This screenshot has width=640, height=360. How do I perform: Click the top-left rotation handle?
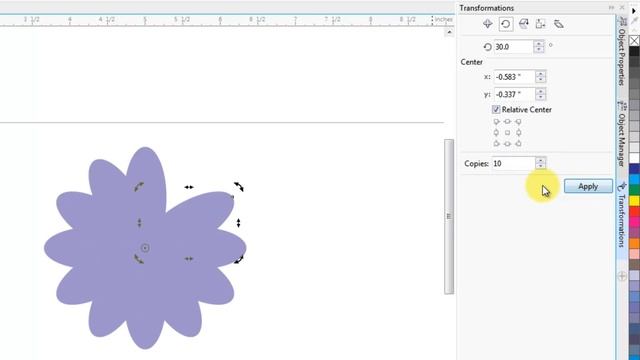139,187
